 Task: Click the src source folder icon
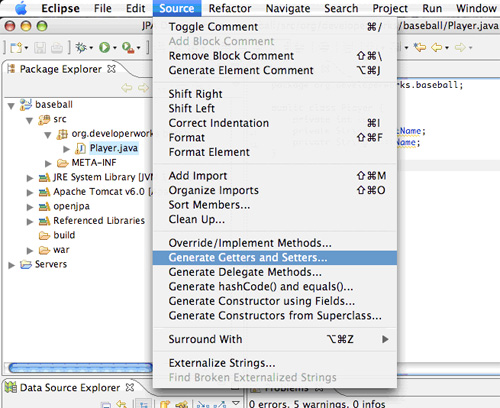(44, 119)
